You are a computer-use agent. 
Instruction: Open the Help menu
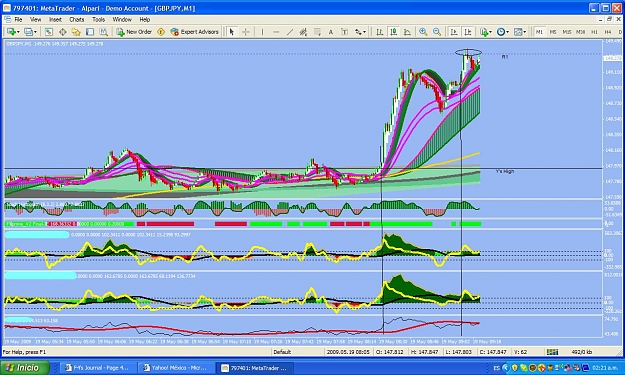145,20
